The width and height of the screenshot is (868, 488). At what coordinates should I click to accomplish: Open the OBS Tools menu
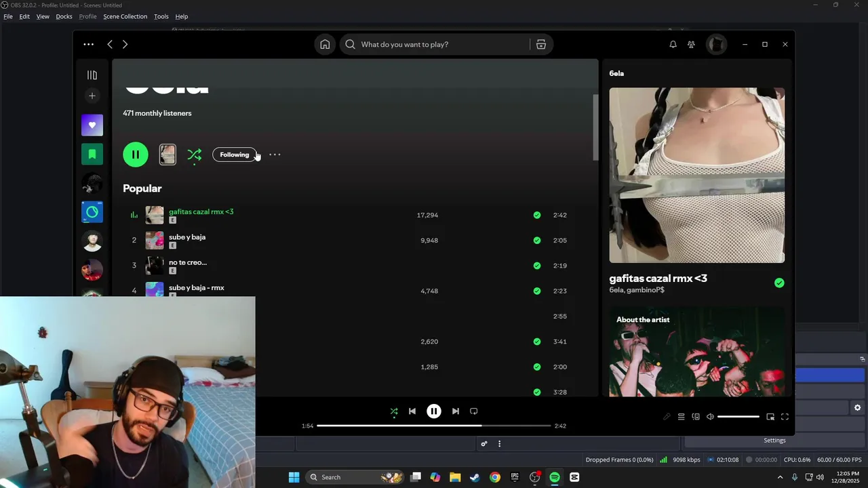161,16
